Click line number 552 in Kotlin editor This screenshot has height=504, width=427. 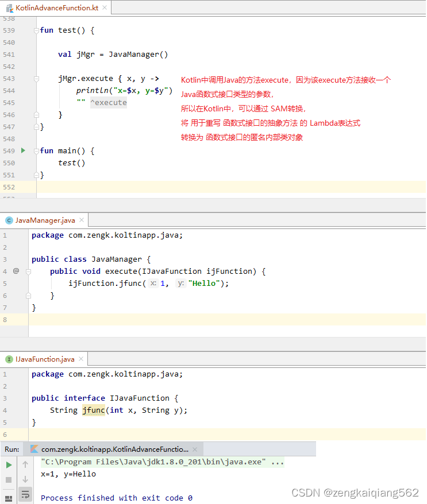pyautogui.click(x=9, y=187)
